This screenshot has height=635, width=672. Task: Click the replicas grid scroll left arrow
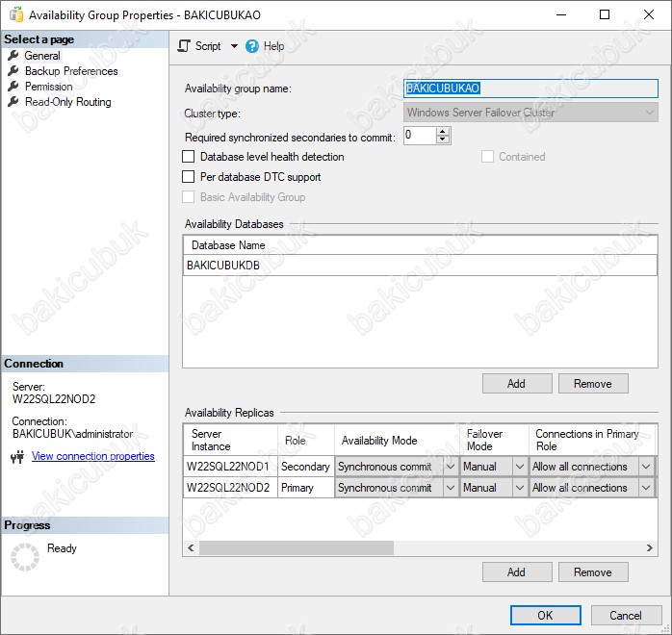(192, 548)
